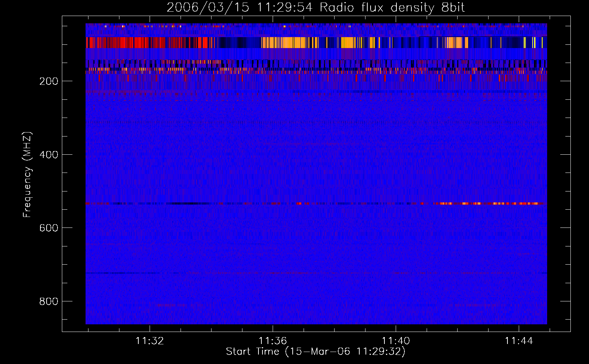Click the 11:40 time tick label
Screen dimensions: 589x364
(396, 341)
